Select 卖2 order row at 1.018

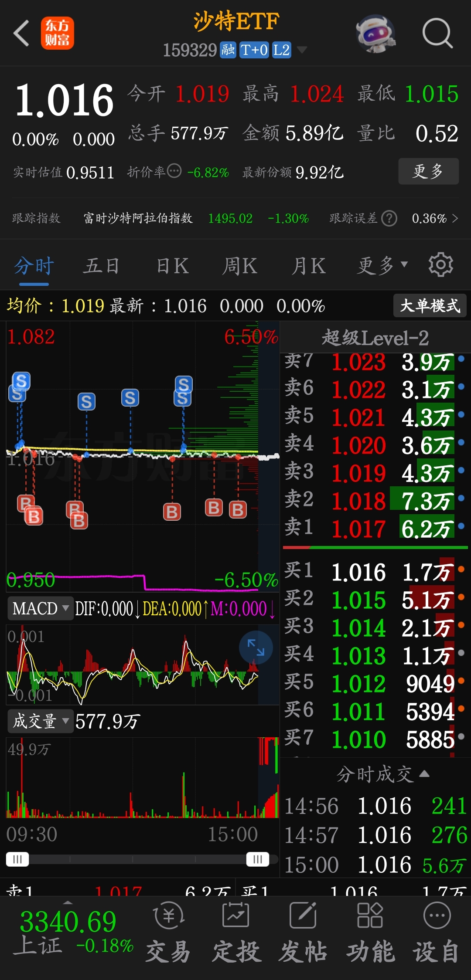(x=375, y=501)
